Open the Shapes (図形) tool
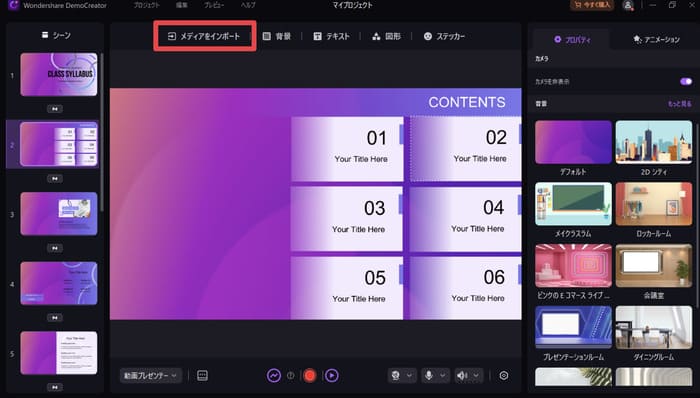 386,36
